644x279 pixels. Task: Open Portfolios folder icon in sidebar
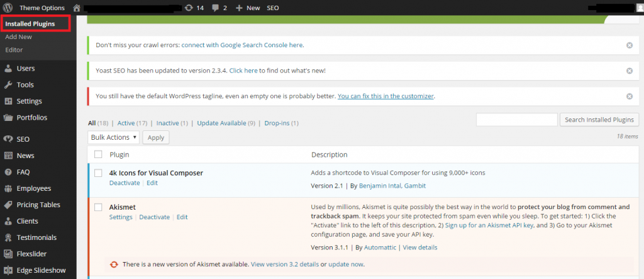8,117
